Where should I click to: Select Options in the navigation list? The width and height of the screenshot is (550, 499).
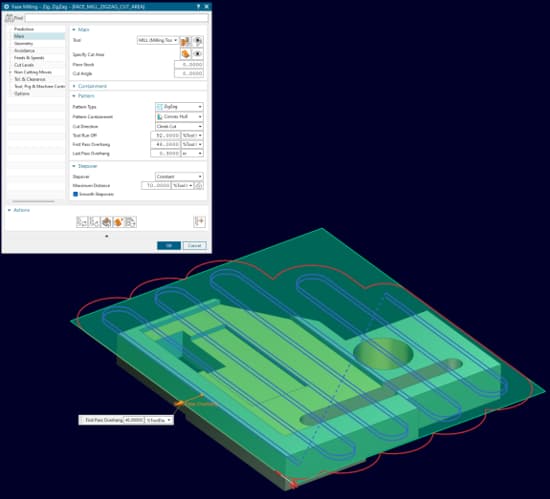[22, 94]
